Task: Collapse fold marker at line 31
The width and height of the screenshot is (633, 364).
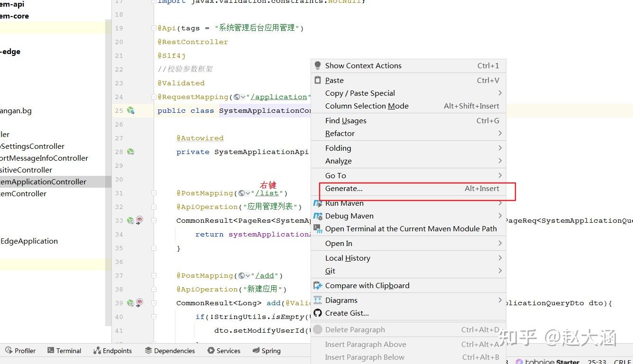Action: 154,193
